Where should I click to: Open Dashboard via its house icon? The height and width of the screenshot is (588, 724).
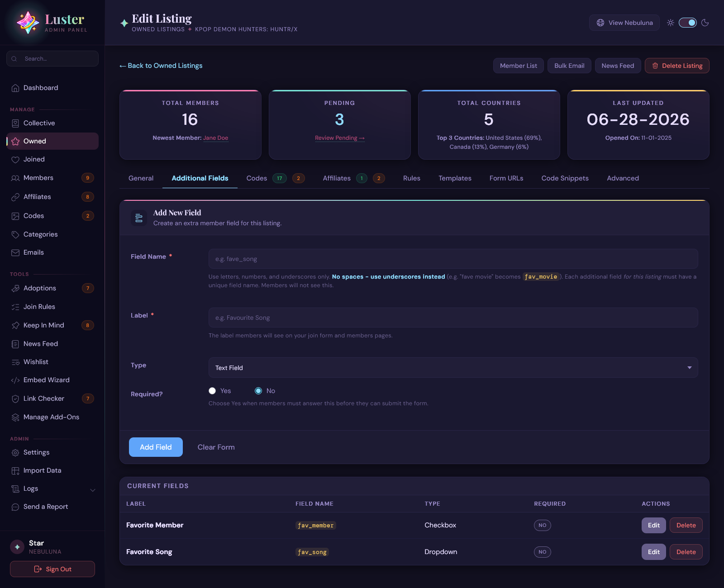[x=15, y=88]
